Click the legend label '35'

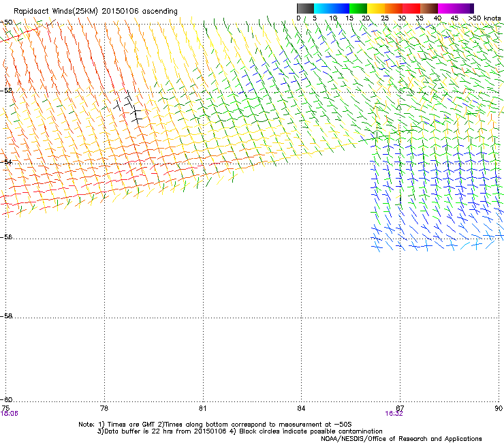point(420,18)
